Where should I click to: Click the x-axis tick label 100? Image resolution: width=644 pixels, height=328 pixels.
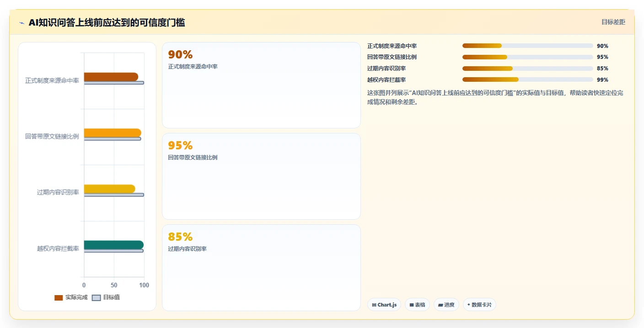pos(144,285)
